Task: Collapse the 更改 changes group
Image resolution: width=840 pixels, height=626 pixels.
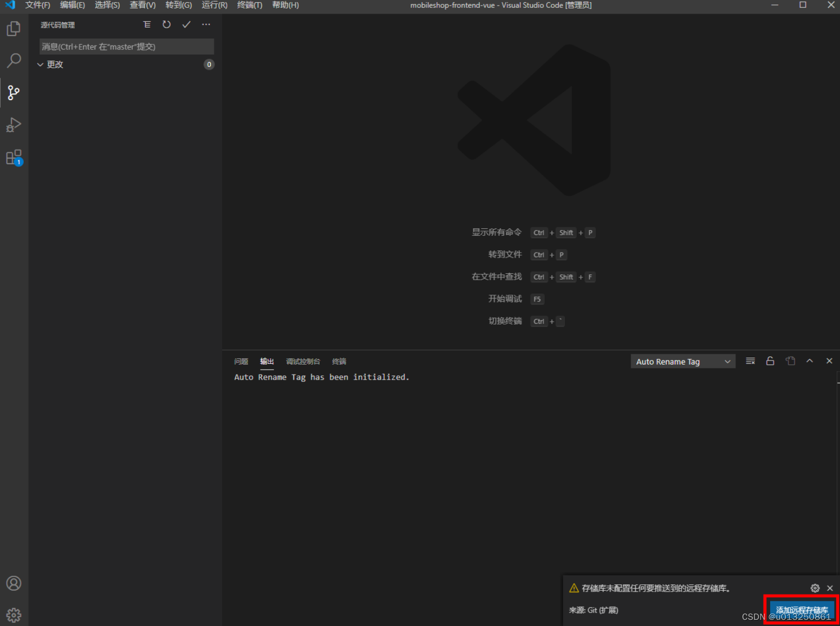Action: (40, 65)
